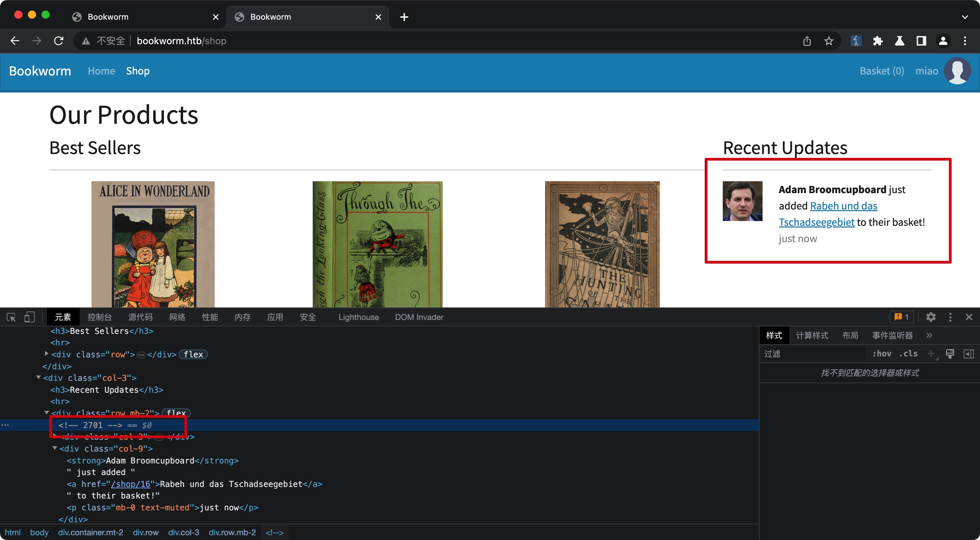Click the bookmark star icon
Screen dimensions: 980x540
coord(829,41)
